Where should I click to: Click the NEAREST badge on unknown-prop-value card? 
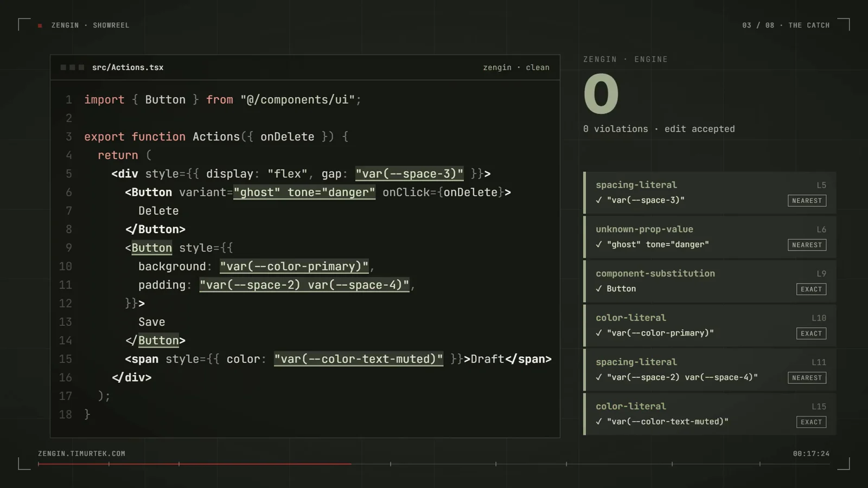pyautogui.click(x=807, y=245)
